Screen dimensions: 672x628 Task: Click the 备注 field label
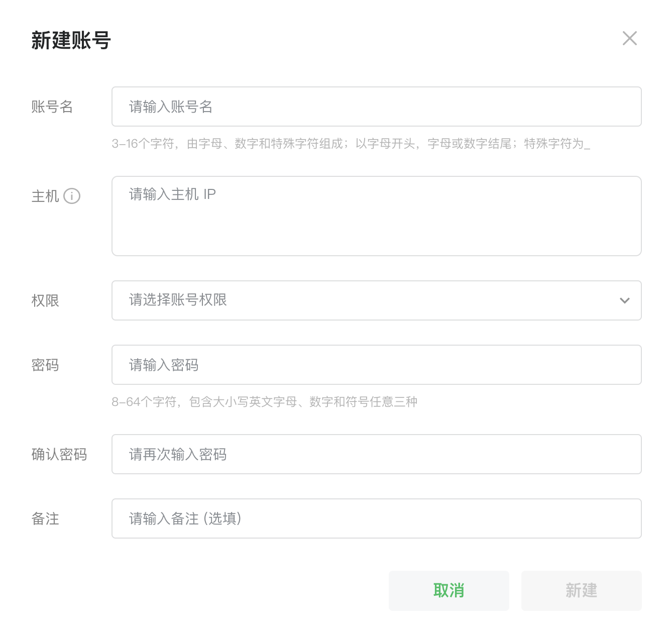(45, 518)
